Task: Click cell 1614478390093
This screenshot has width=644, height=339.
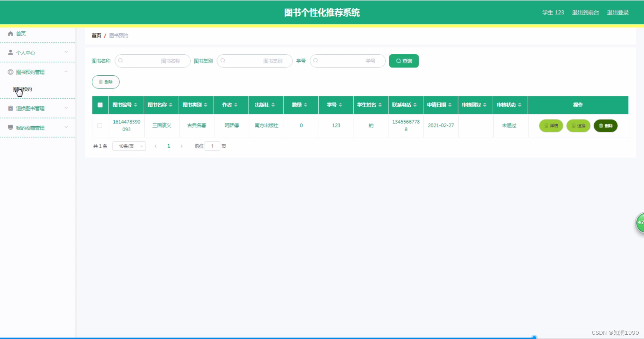Action: pyautogui.click(x=126, y=126)
